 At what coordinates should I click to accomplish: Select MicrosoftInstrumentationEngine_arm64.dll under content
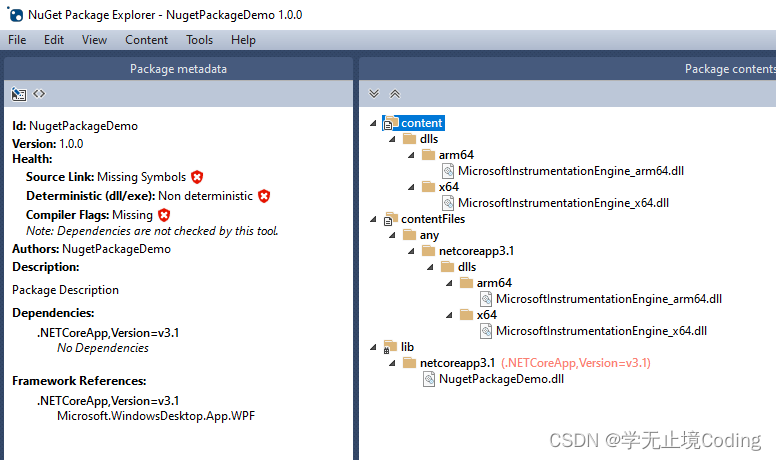click(x=571, y=171)
